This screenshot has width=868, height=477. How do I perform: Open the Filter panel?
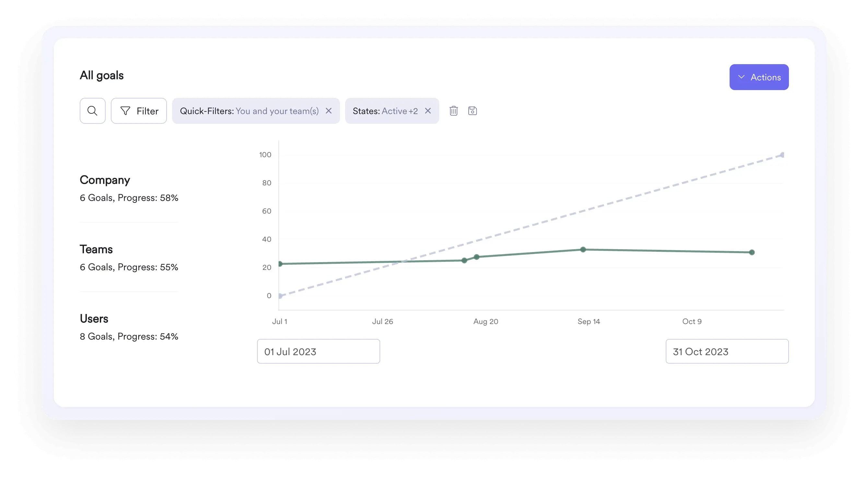tap(138, 111)
